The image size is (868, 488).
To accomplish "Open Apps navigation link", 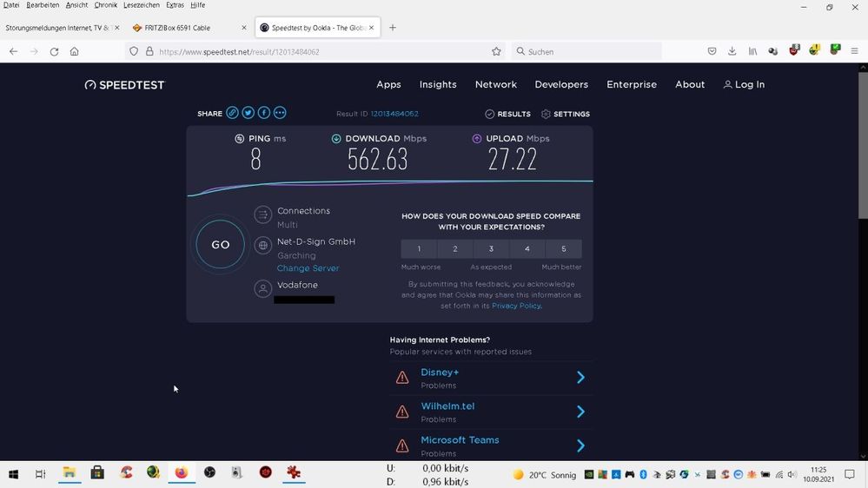I will (x=388, y=84).
